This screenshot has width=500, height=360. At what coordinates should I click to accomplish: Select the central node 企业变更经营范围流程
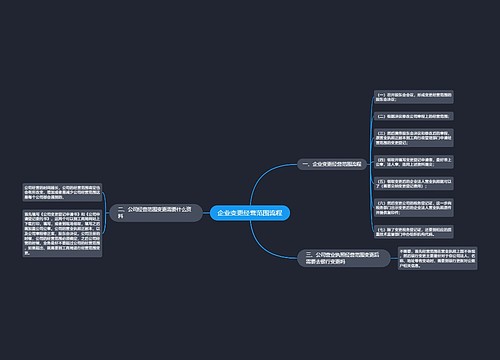coord(250,213)
